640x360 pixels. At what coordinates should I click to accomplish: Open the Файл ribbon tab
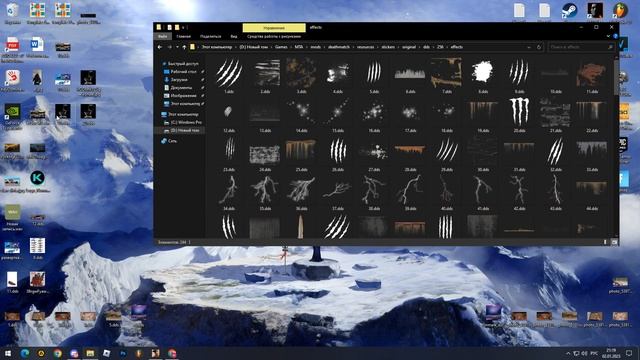point(162,36)
